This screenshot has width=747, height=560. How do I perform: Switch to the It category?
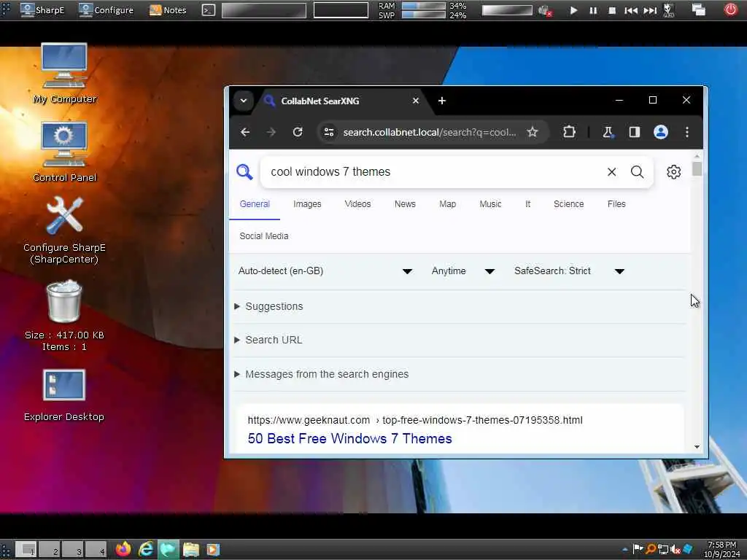(528, 204)
